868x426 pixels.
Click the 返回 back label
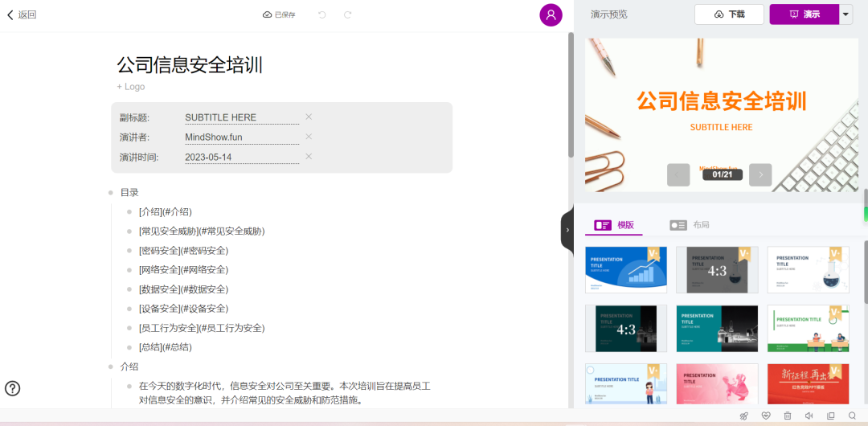click(27, 15)
